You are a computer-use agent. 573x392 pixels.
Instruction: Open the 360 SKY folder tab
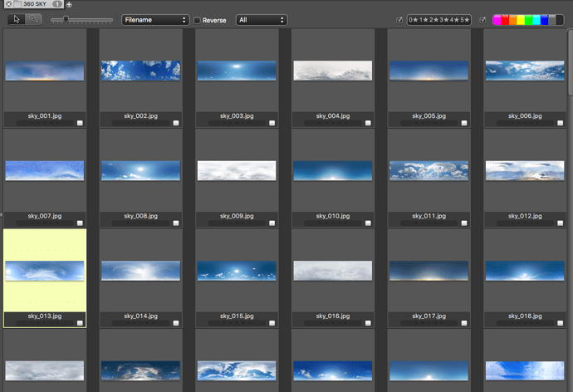coord(33,4)
